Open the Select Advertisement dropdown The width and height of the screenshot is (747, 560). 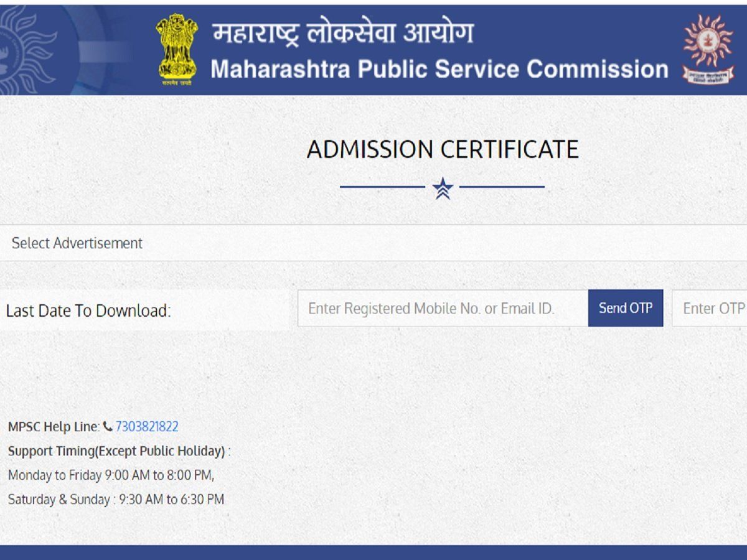pos(374,243)
